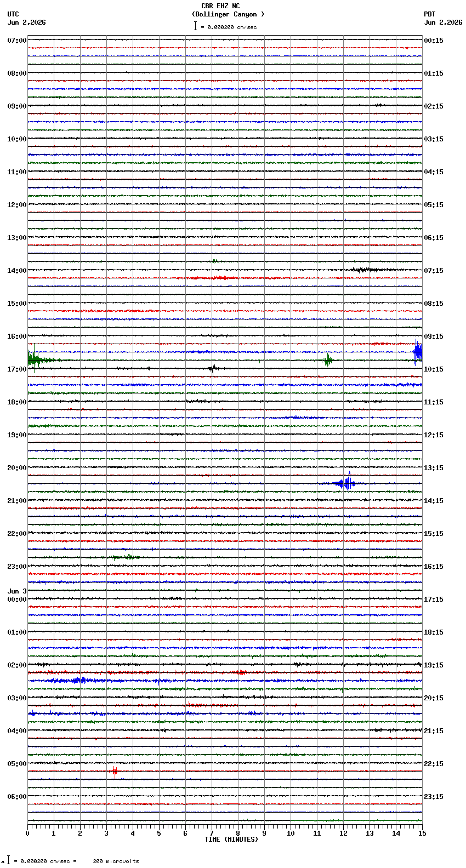The height and width of the screenshot is (868, 466).
Task: Click the '00:15' PDT time label
Action: (434, 41)
